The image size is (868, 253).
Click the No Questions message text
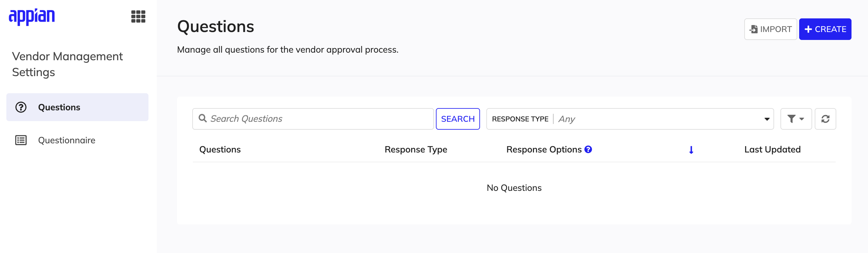click(x=514, y=188)
